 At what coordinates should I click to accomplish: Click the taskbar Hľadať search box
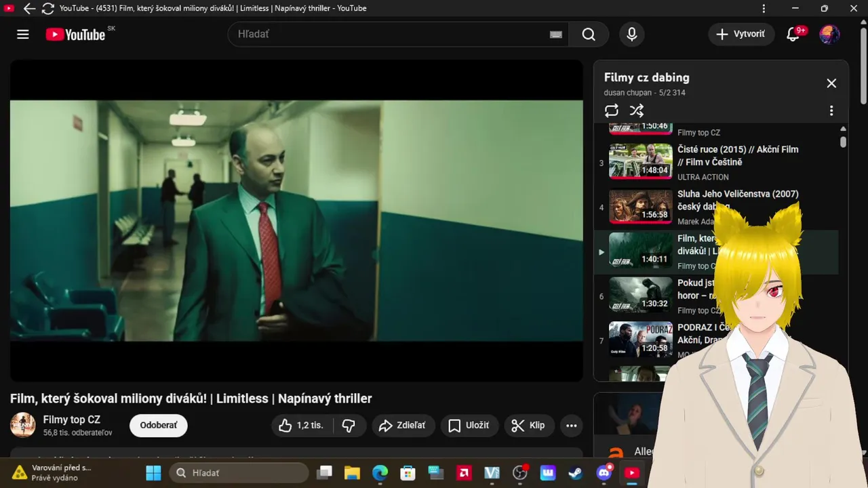click(x=239, y=472)
